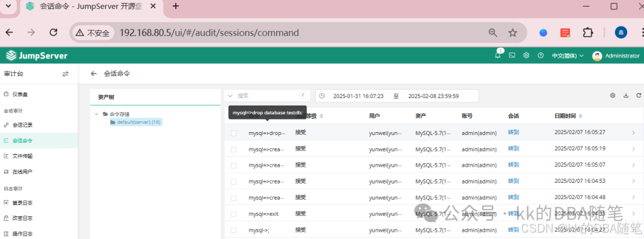Click the mysql=>exit command text
The width and height of the screenshot is (644, 239).
click(x=264, y=213)
